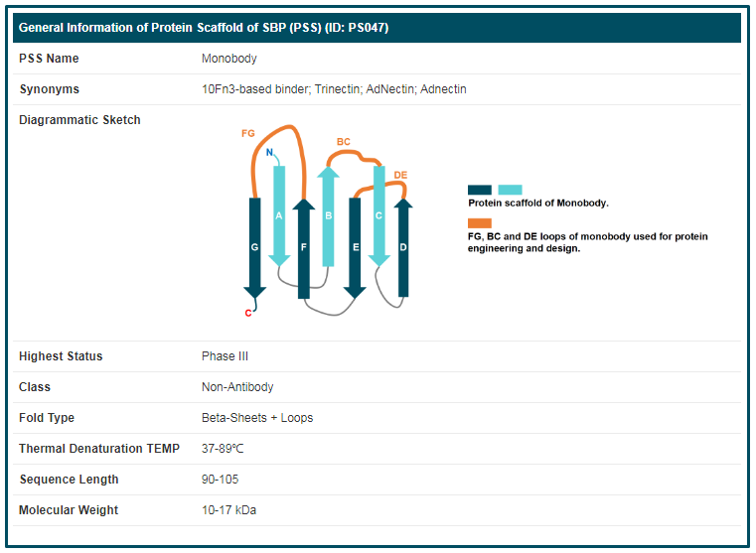This screenshot has height=553, width=756.
Task: Click the red C terminus label
Action: tap(248, 313)
